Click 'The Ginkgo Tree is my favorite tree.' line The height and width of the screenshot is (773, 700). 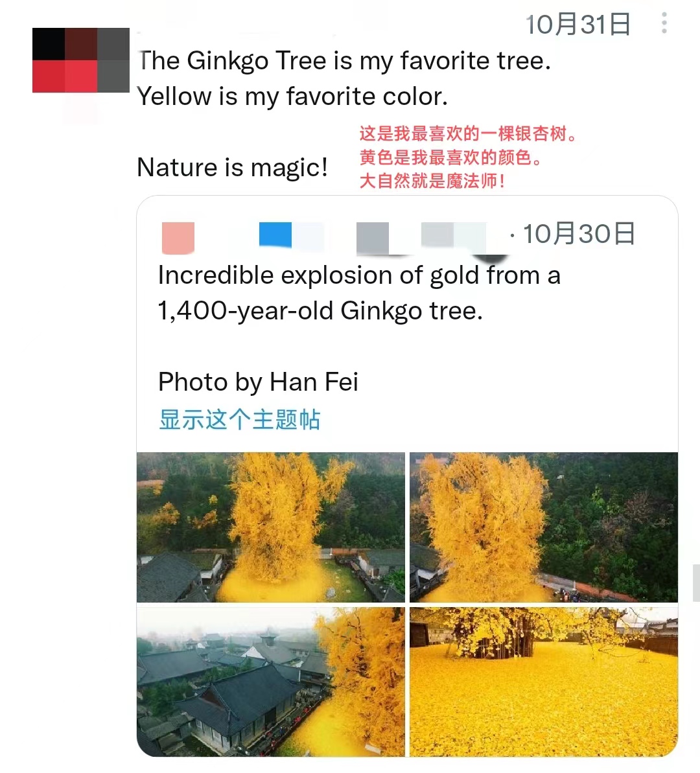click(x=344, y=61)
